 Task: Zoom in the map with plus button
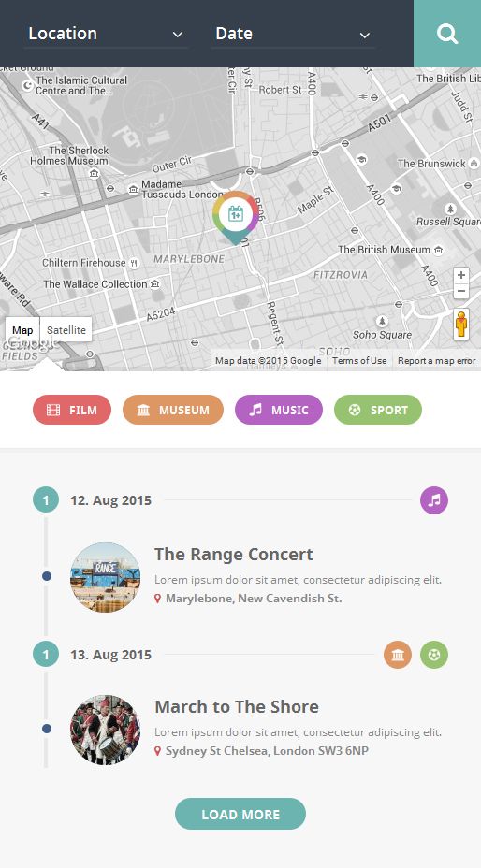[x=461, y=275]
